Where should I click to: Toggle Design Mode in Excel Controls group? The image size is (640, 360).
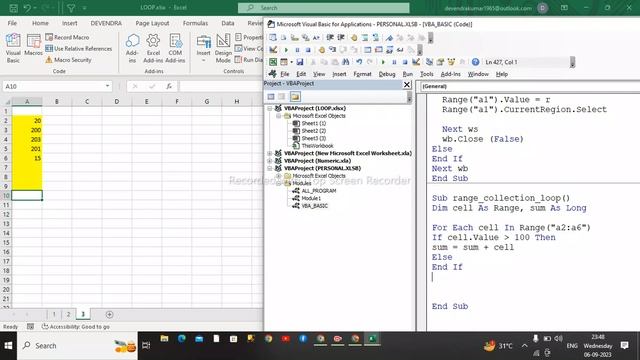223,48
